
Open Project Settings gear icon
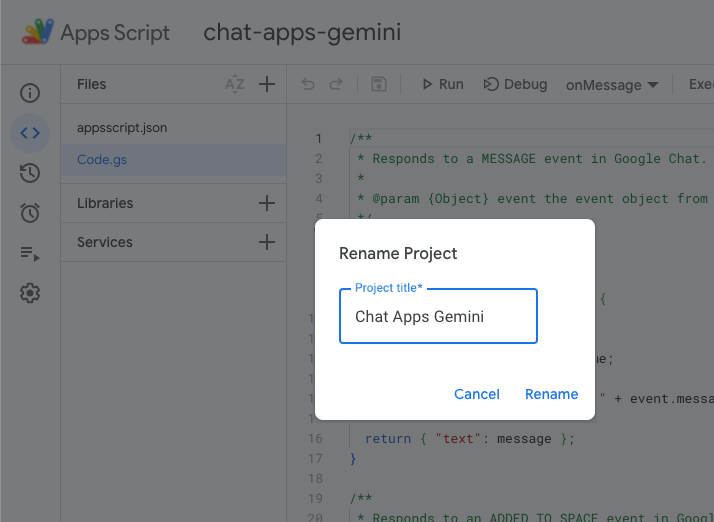[x=30, y=293]
